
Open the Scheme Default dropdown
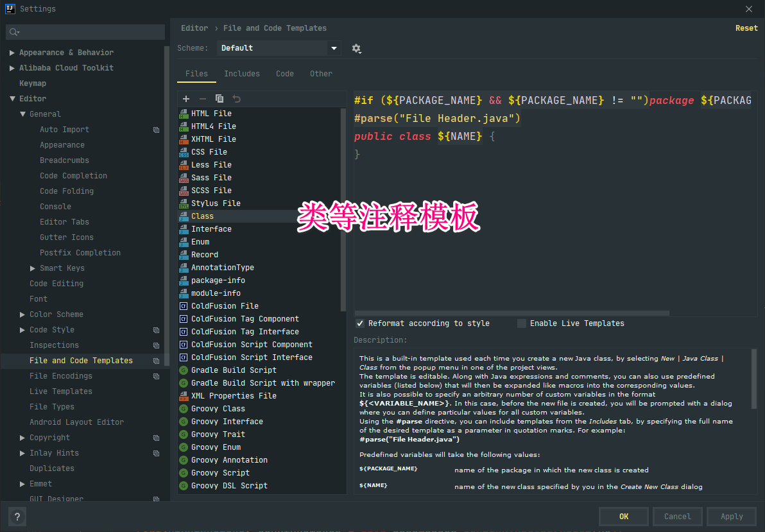(278, 48)
